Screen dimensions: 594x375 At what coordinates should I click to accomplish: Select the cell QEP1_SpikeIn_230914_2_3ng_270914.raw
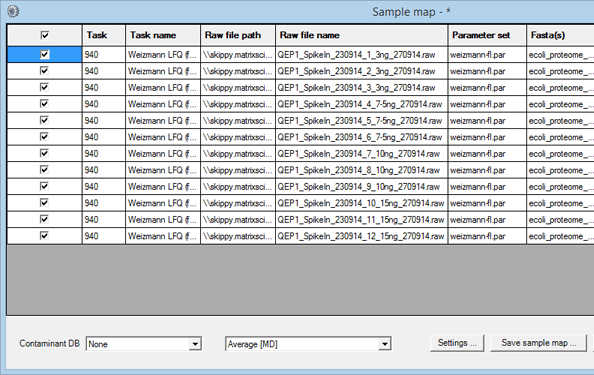pos(361,71)
